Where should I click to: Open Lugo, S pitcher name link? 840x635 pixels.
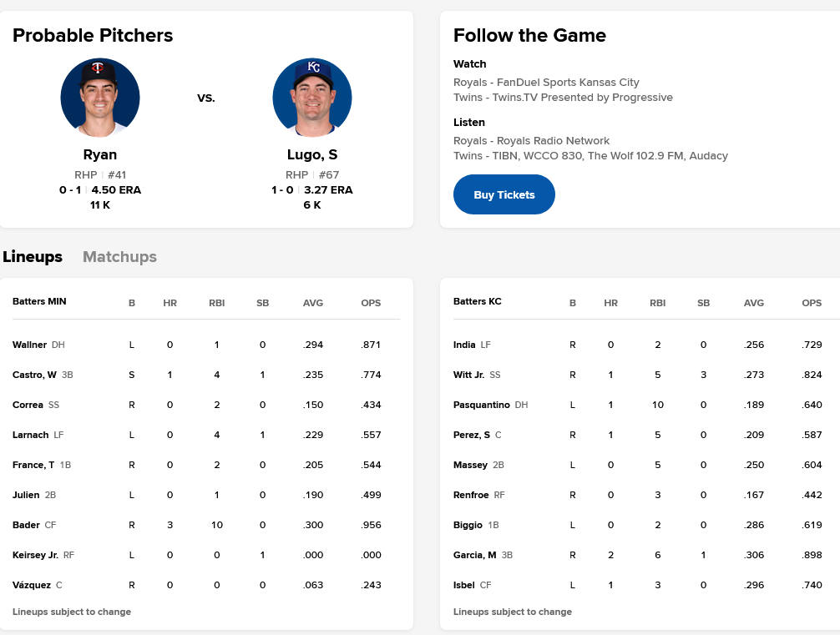312,154
